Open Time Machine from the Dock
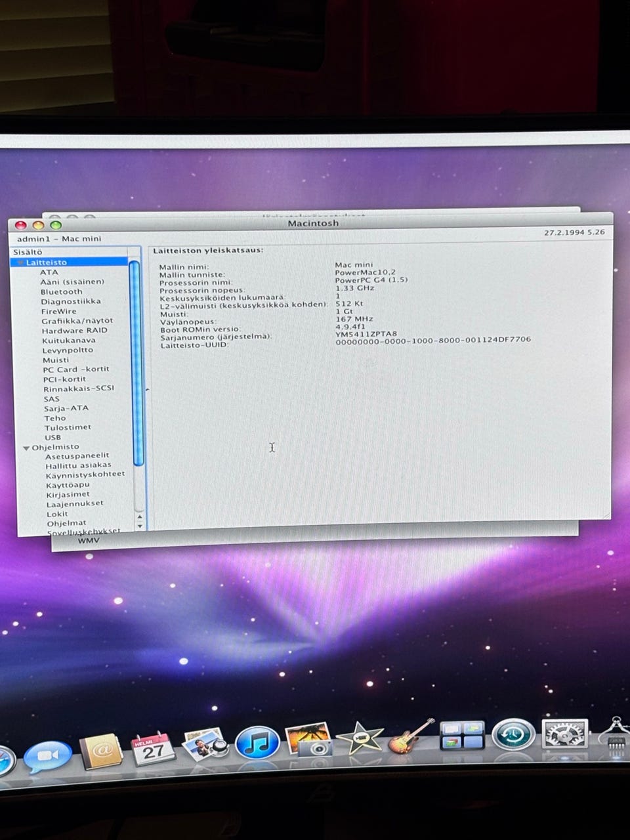 [x=513, y=734]
